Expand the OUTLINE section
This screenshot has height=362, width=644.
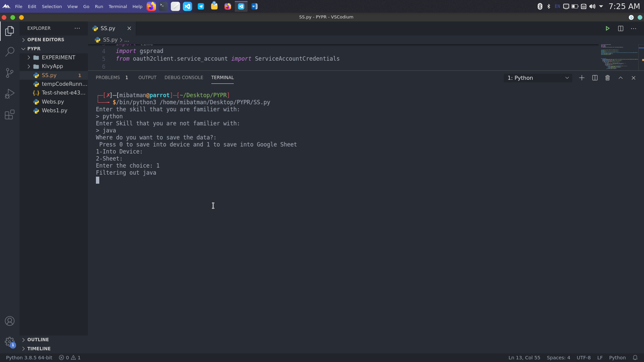click(x=38, y=340)
